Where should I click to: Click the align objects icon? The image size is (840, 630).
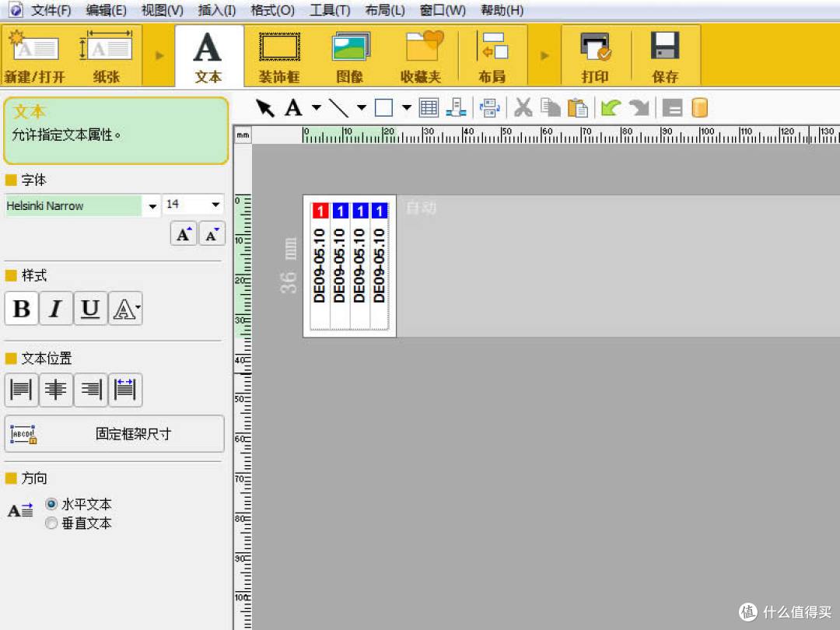click(x=455, y=107)
